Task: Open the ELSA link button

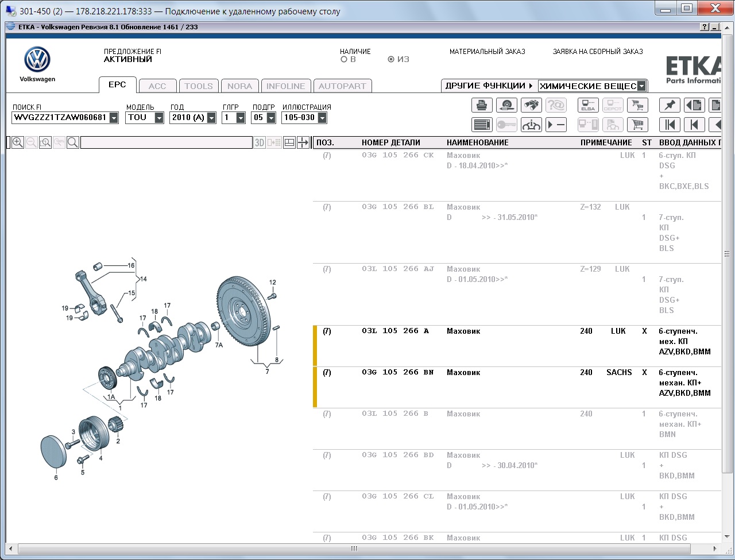Action: tap(588, 105)
